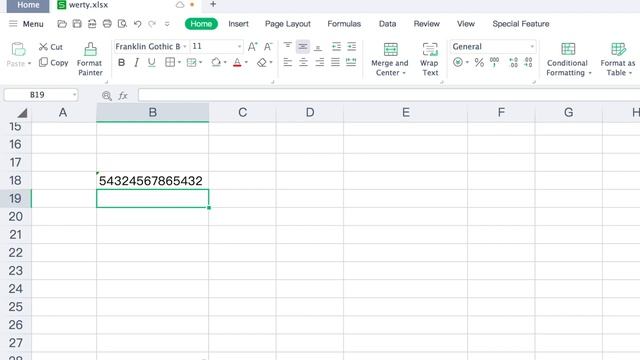Decrease cell indent
Image resolution: width=640 pixels, height=360 pixels.
click(336, 47)
